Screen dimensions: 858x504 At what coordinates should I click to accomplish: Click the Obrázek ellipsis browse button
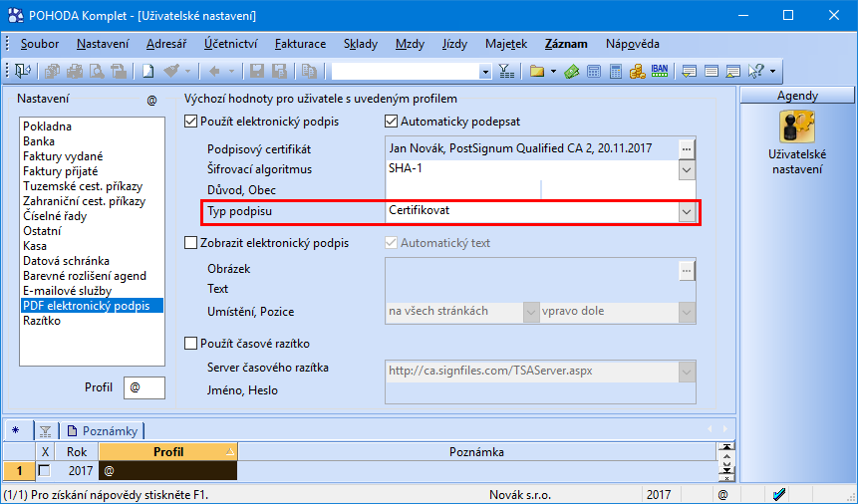pos(687,270)
